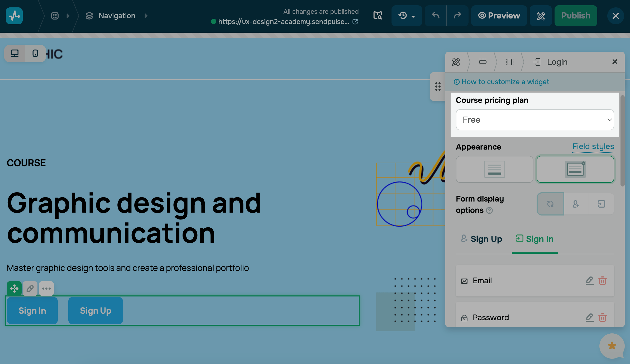
Task: Click the green move handle icon
Action: (x=14, y=288)
